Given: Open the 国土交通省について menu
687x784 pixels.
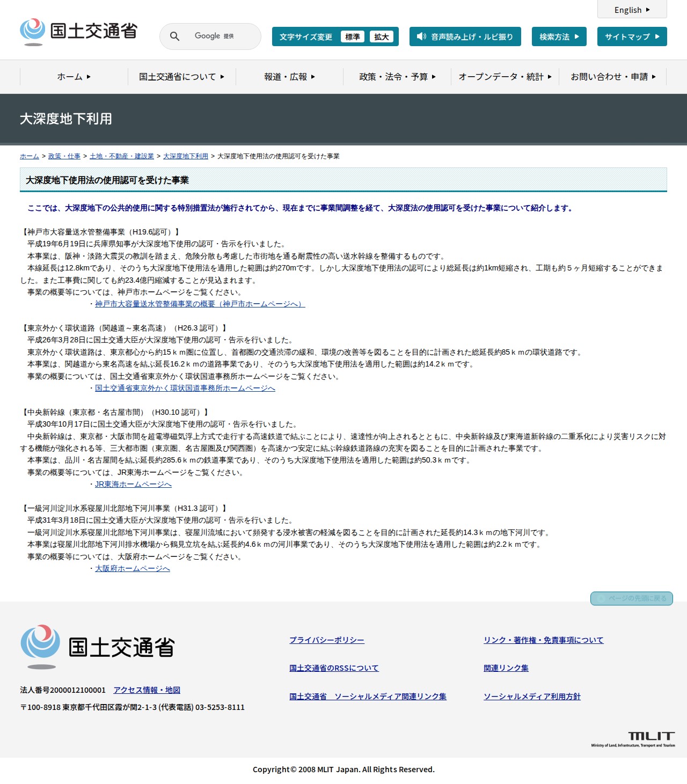Looking at the screenshot, I should point(182,77).
